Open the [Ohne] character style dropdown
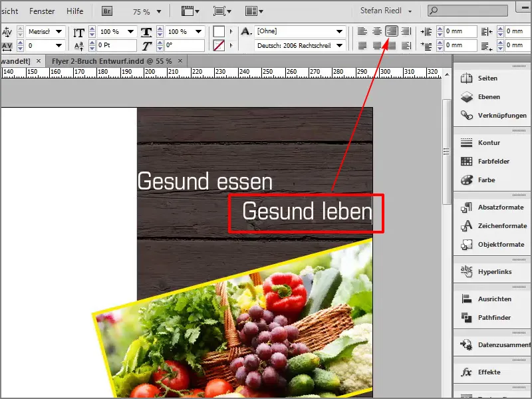Image resolution: width=532 pixels, height=399 pixels. coord(339,31)
